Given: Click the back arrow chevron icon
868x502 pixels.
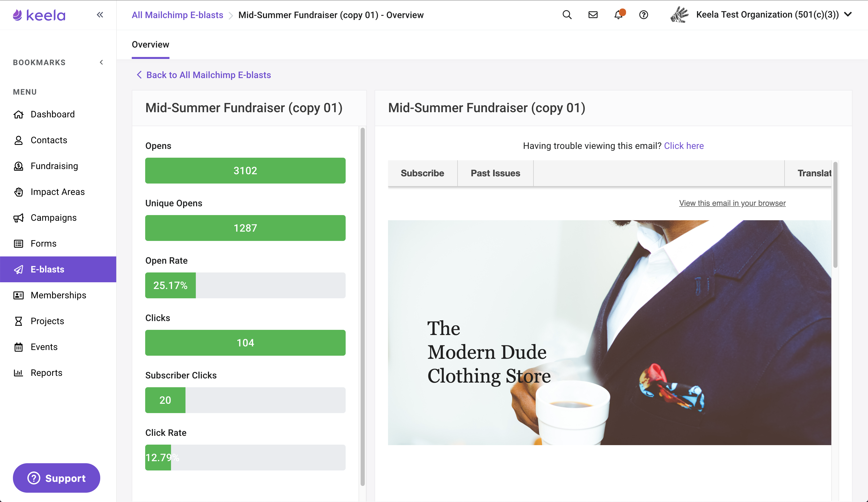Looking at the screenshot, I should pyautogui.click(x=139, y=75).
